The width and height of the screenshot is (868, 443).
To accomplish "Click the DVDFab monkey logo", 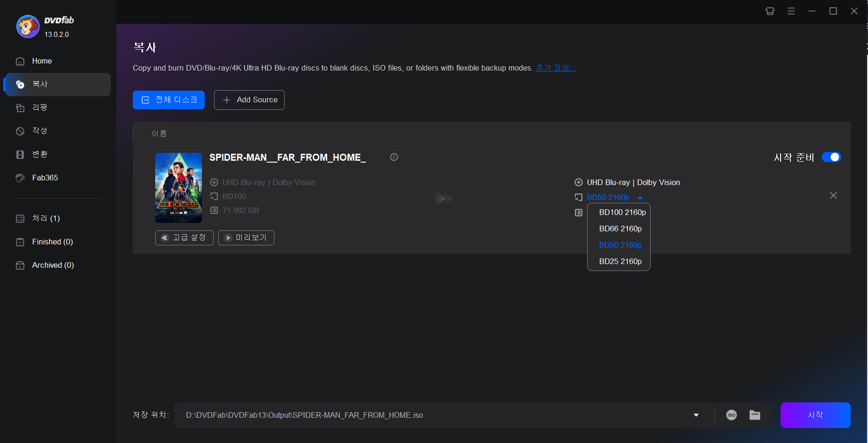I will pos(28,27).
